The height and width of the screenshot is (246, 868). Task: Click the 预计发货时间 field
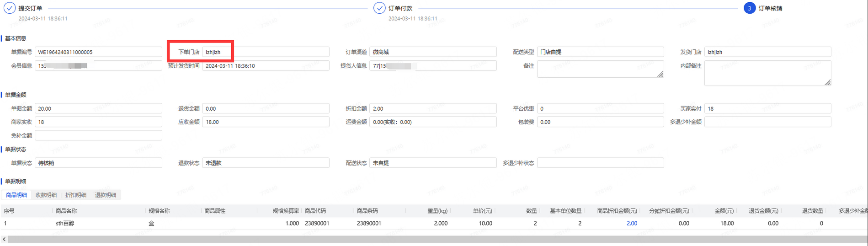coord(266,66)
